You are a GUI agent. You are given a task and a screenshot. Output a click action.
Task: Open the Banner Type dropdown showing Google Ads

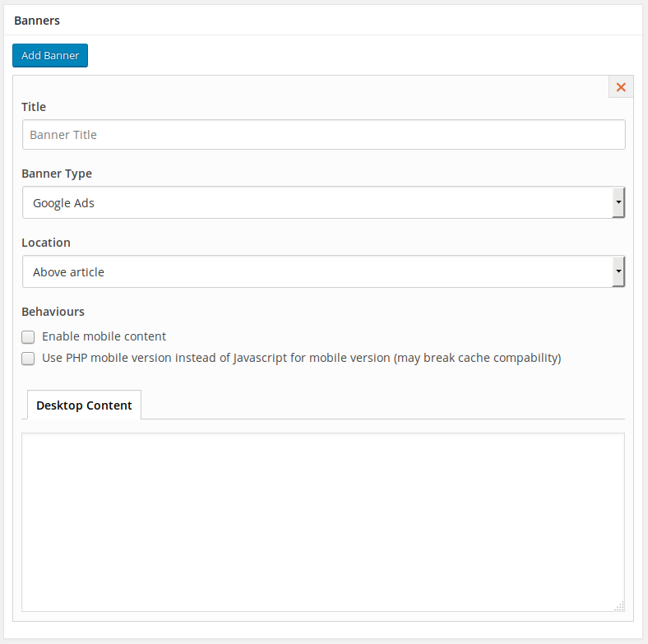[x=323, y=202]
